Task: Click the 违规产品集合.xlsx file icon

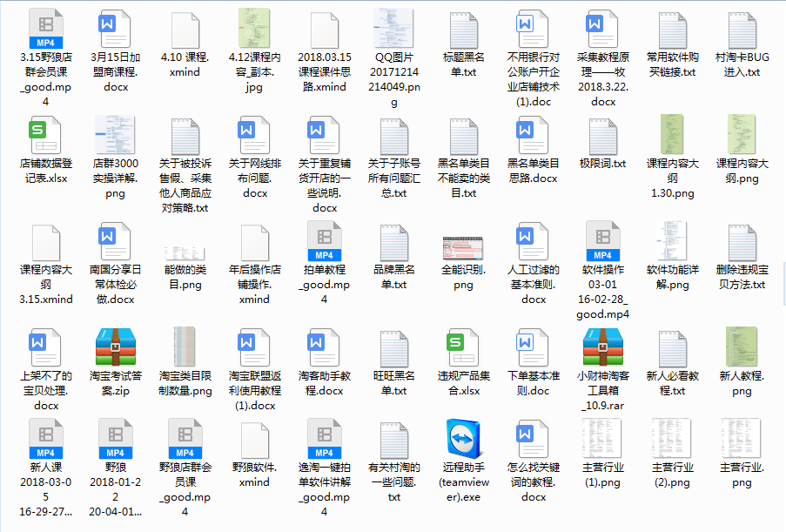Action: pyautogui.click(x=463, y=347)
